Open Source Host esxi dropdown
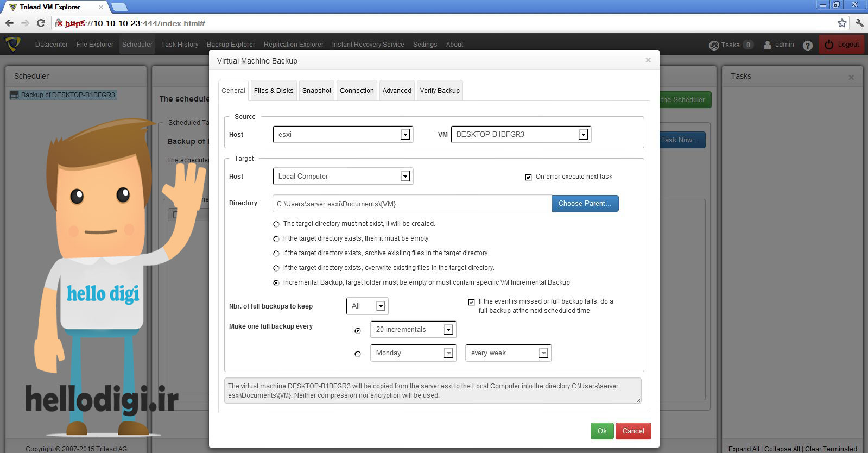Image resolution: width=868 pixels, height=453 pixels. (343, 134)
